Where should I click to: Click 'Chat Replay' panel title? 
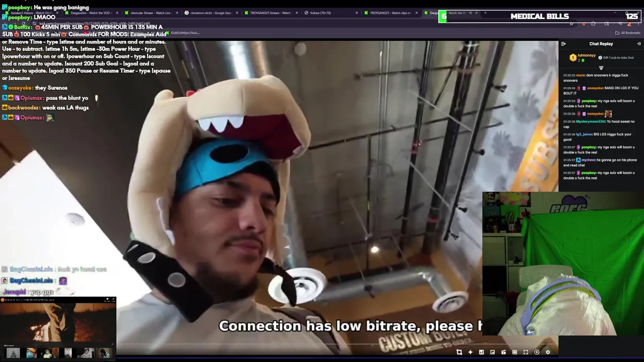pyautogui.click(x=601, y=44)
